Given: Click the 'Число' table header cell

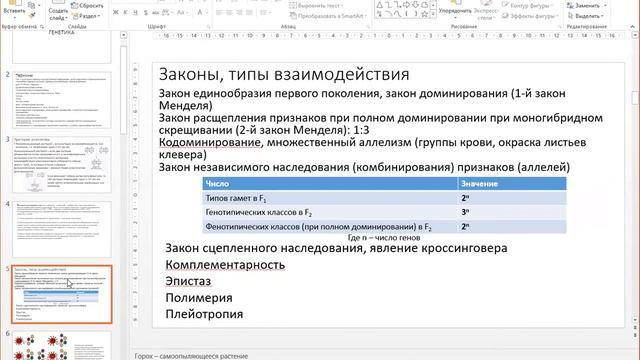Looking at the screenshot, I should click(330, 184).
